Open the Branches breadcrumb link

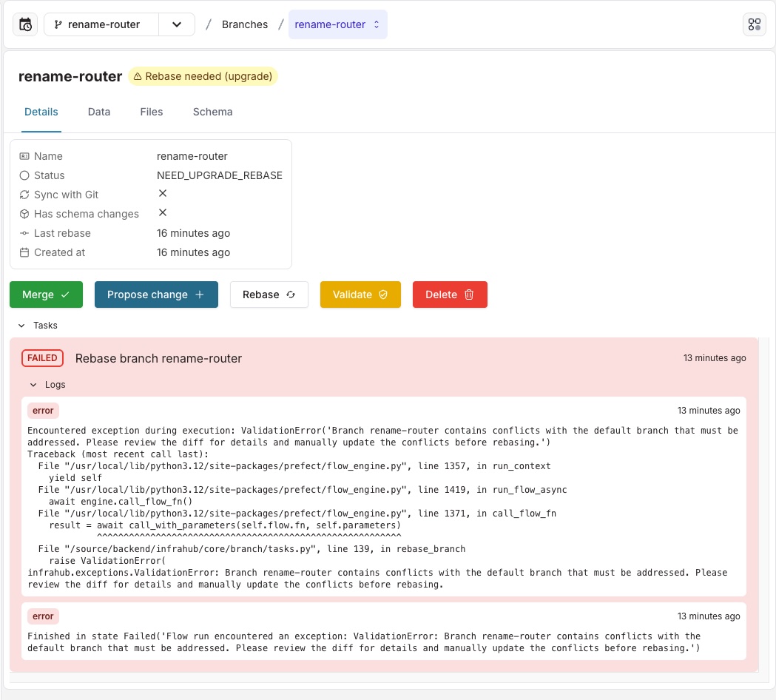(x=244, y=24)
